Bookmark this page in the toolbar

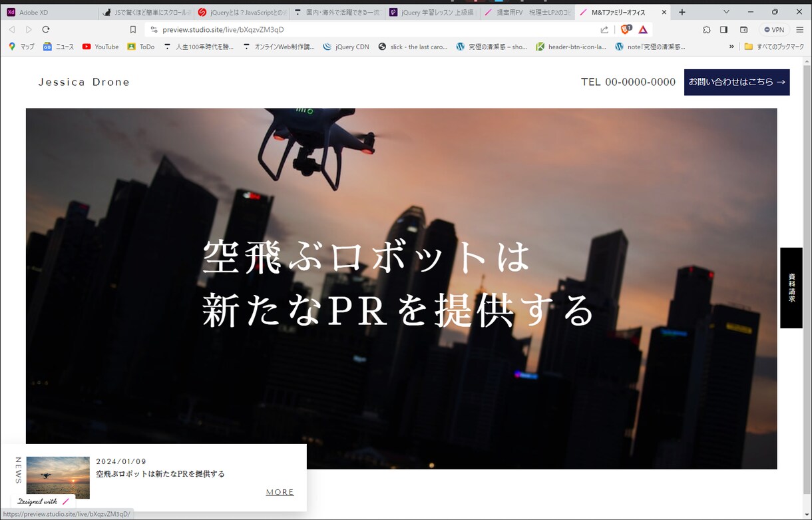(133, 30)
